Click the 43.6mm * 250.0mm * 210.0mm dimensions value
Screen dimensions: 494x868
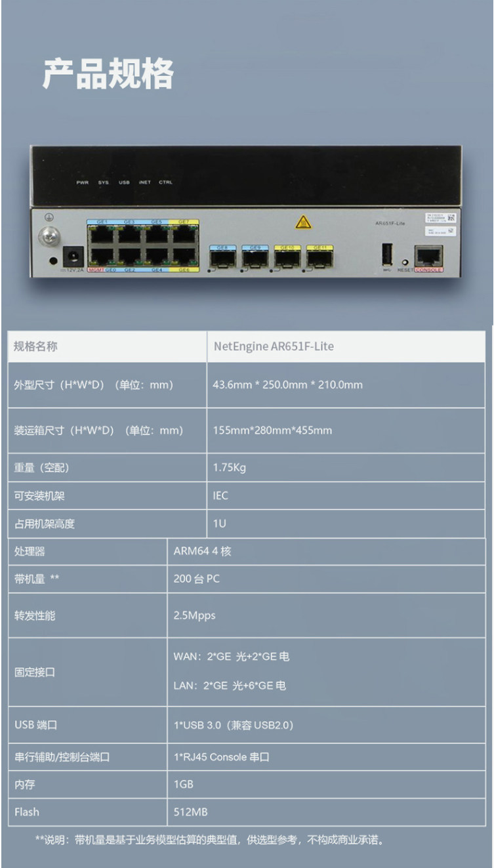[x=287, y=384]
